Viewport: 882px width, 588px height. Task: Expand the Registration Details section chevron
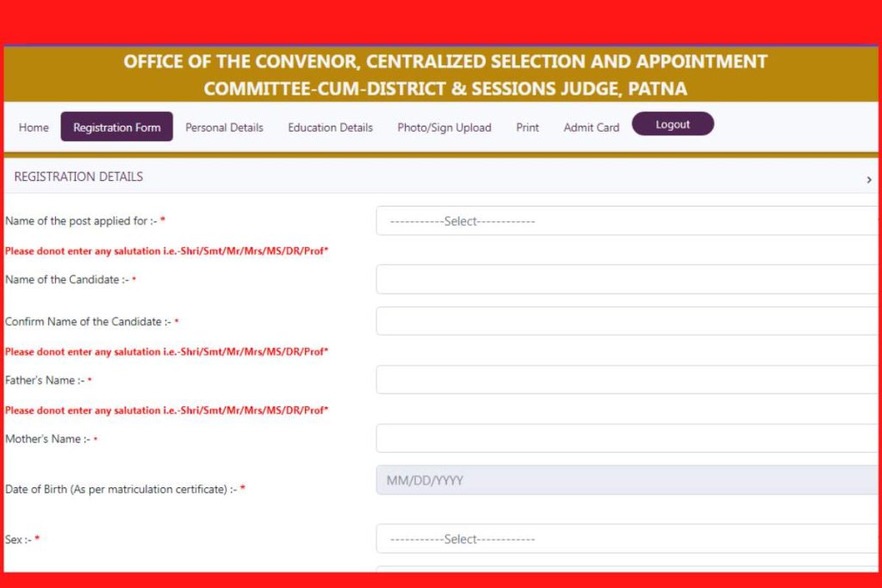tap(868, 179)
